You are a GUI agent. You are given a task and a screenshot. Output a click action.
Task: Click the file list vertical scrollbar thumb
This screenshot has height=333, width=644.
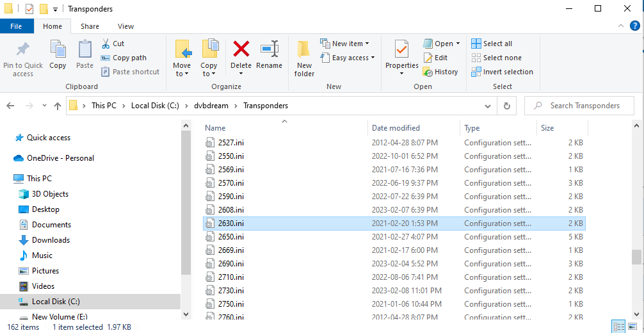click(x=636, y=257)
